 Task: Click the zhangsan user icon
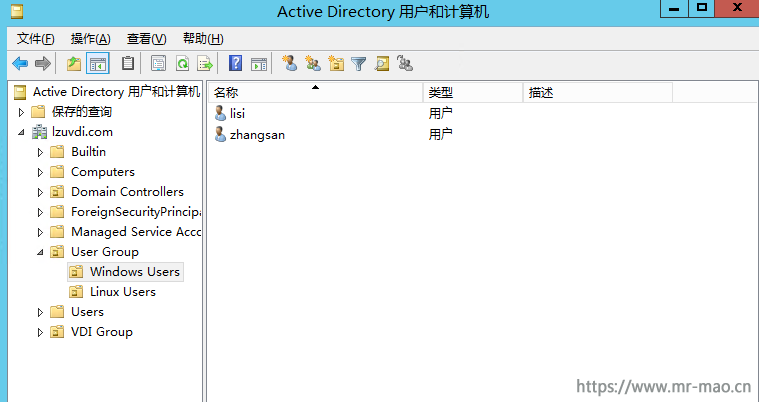[x=220, y=134]
